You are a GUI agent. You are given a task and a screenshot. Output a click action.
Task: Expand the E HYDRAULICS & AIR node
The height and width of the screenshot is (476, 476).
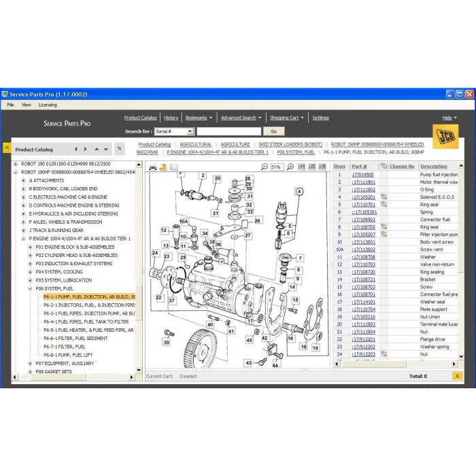(23, 214)
